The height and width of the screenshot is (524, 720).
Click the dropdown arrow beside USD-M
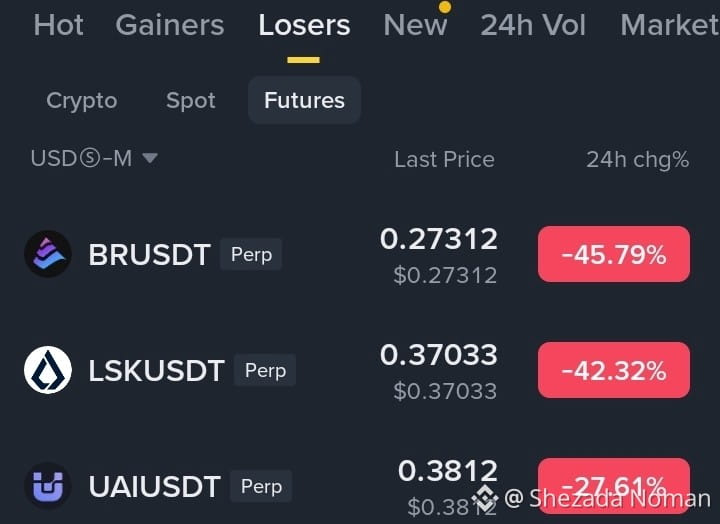click(150, 158)
